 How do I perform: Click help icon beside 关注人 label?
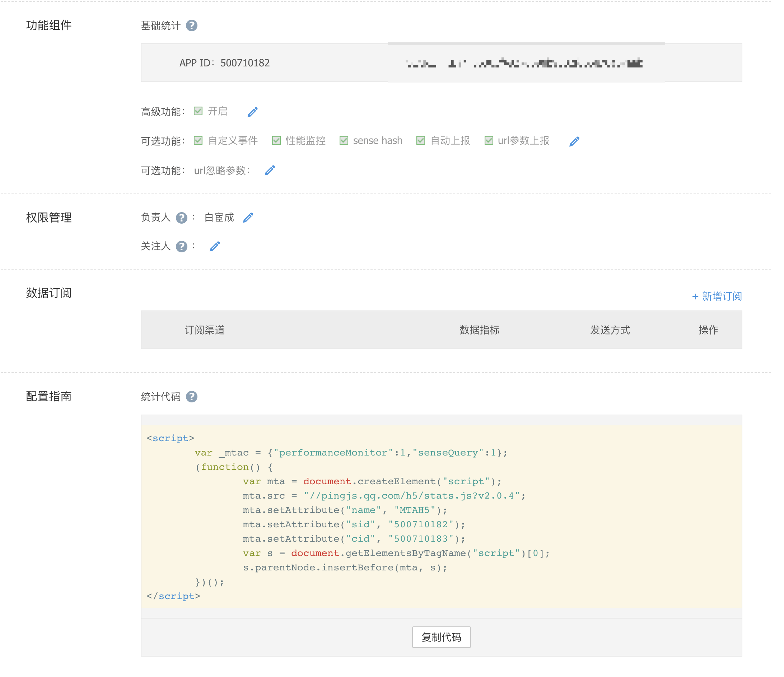(182, 247)
